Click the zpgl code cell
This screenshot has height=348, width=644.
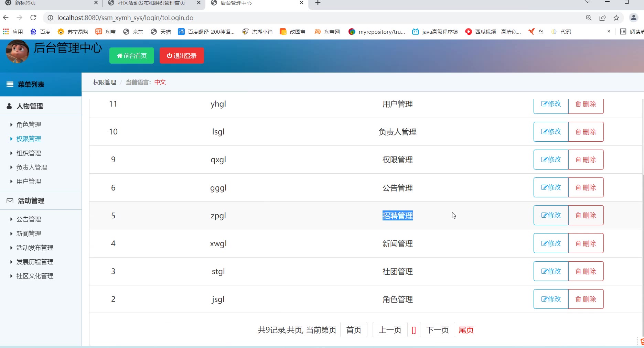pyautogui.click(x=218, y=216)
